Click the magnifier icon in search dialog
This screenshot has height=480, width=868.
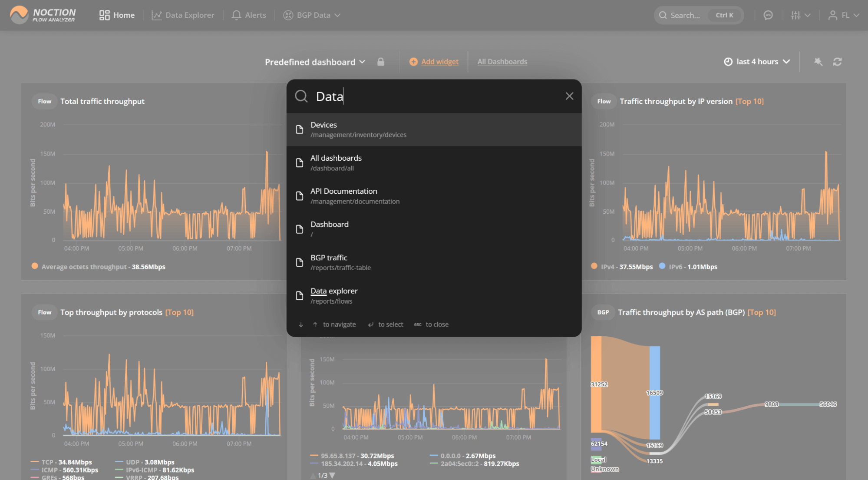[301, 96]
